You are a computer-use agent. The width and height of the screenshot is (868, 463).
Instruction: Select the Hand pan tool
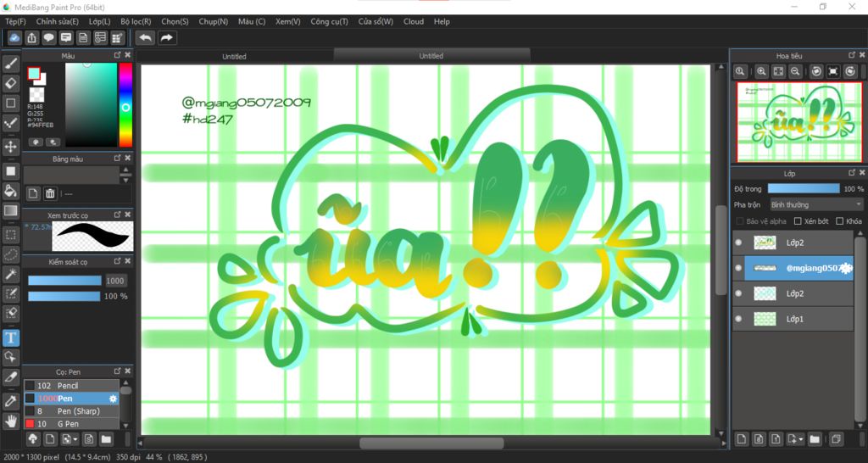11,421
